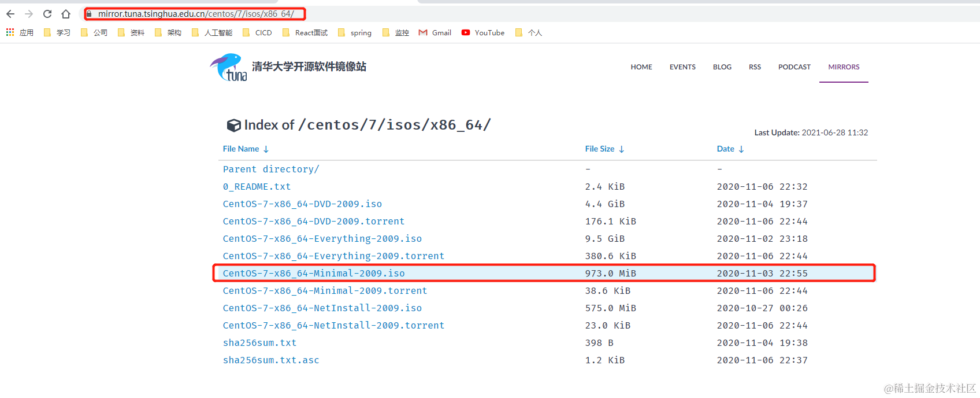Open Parent directory/ link
Image resolution: width=980 pixels, height=398 pixels.
click(x=271, y=169)
